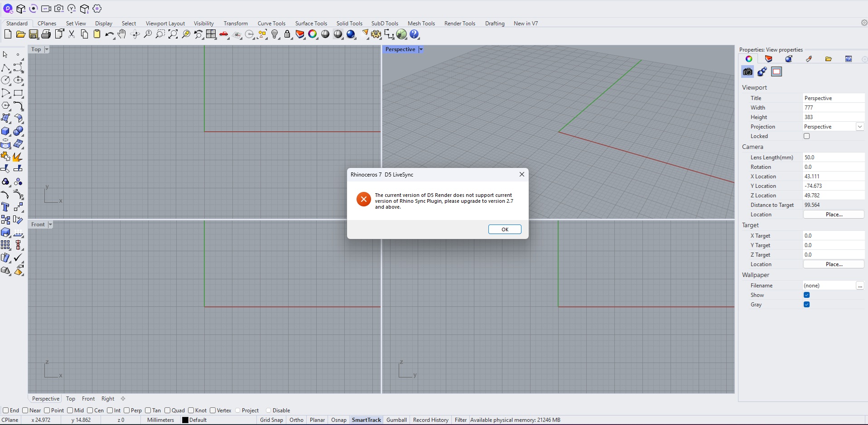This screenshot has width=868, height=425.
Task: Click the Default layer black color swatch
Action: pyautogui.click(x=185, y=420)
